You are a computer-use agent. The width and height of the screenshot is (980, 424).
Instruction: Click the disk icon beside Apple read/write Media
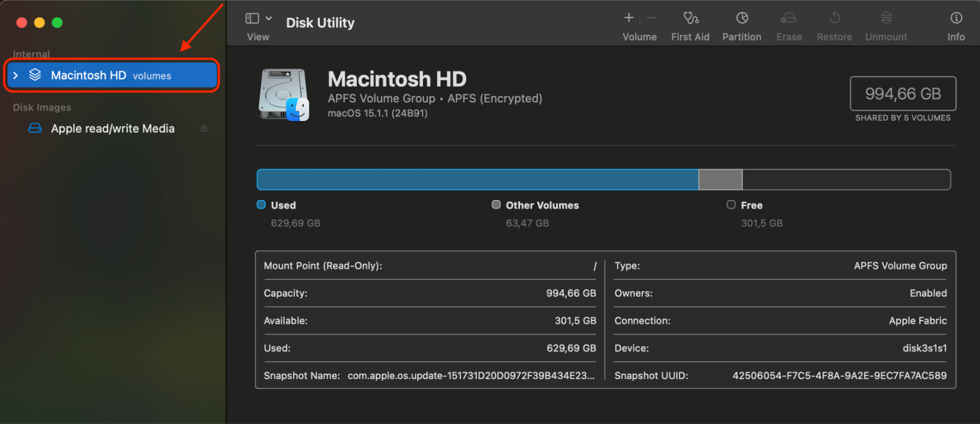point(35,128)
